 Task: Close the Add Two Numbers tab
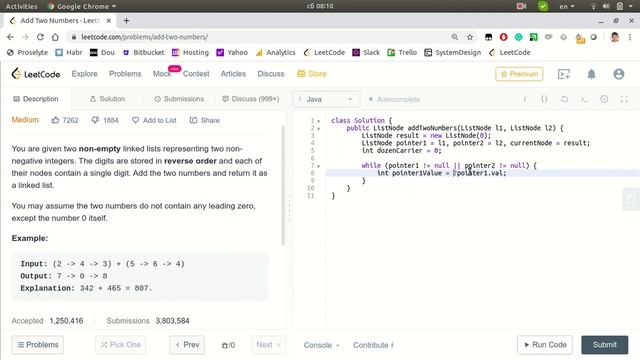tap(109, 20)
